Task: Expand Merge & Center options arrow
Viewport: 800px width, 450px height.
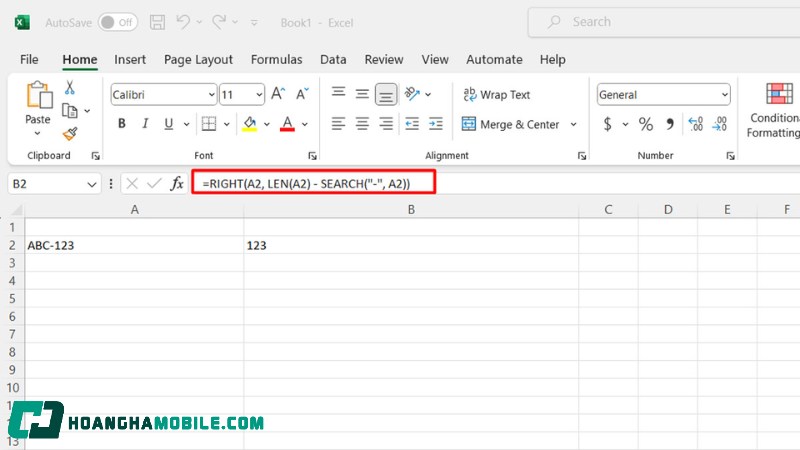Action: [573, 124]
